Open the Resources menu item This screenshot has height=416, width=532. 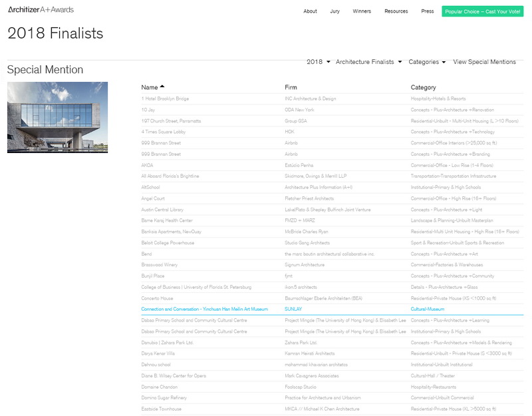(x=396, y=11)
